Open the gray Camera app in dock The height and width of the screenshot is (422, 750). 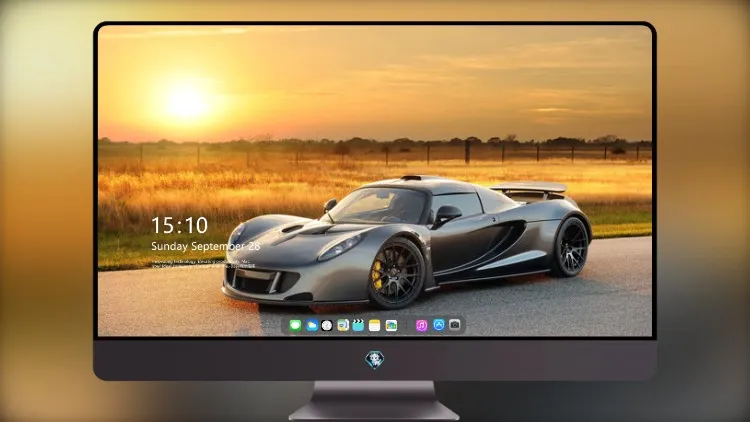[454, 325]
